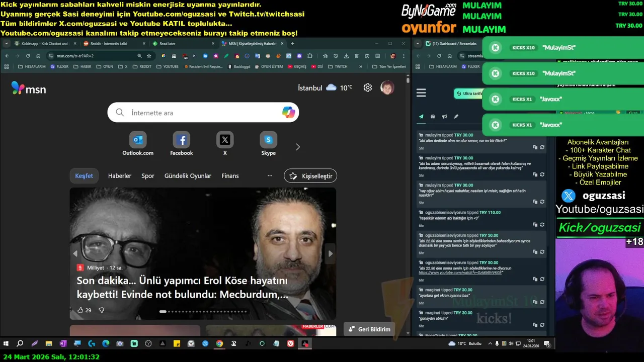The width and height of the screenshot is (644, 362).
Task: Open the Tüm Yer İşaretleri folder
Action: pyautogui.click(x=389, y=66)
